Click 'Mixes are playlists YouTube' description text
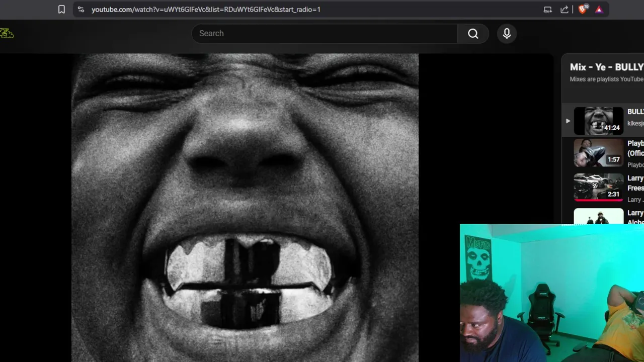Image resolution: width=644 pixels, height=362 pixels. (607, 79)
